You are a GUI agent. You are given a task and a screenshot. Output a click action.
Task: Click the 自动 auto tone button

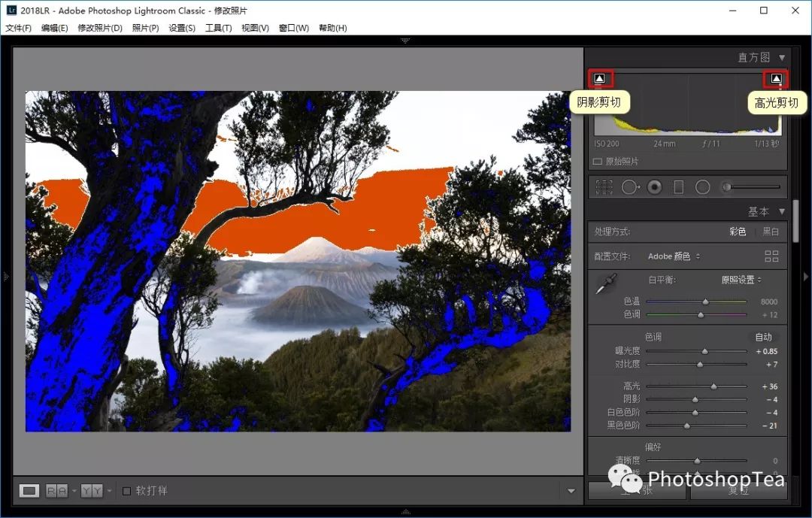coord(763,338)
